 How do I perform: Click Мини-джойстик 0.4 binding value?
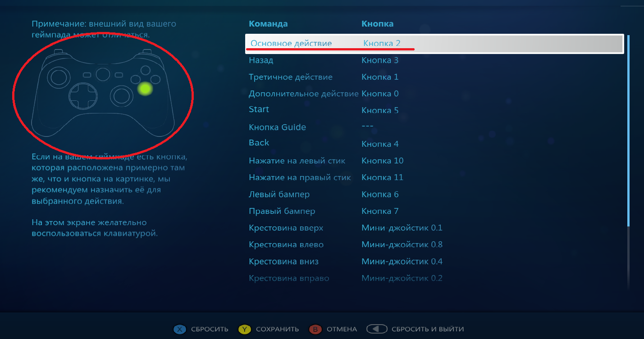tap(402, 262)
